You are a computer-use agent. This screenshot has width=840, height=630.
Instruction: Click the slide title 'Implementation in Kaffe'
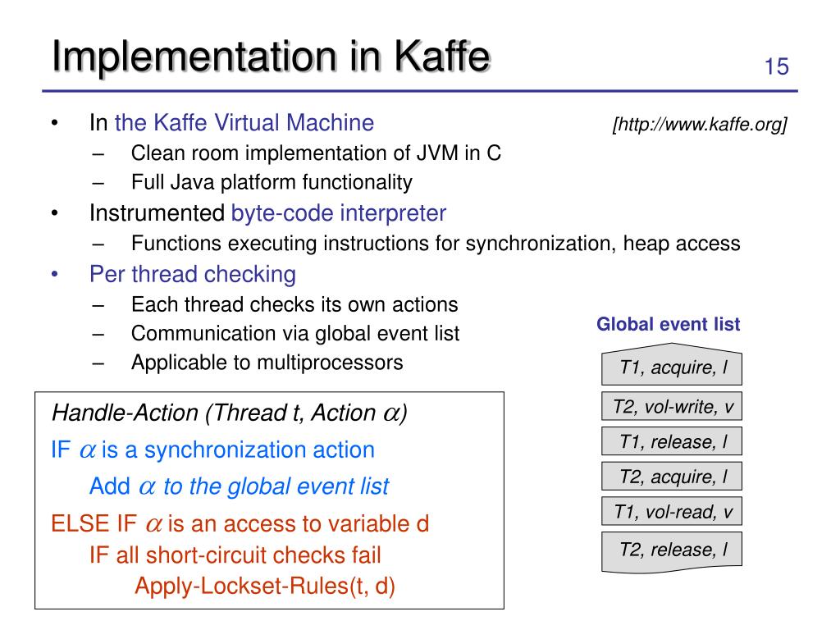[271, 57]
